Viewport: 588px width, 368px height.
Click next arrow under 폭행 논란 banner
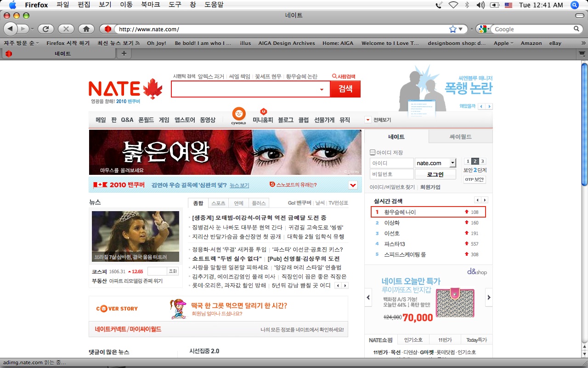point(489,106)
